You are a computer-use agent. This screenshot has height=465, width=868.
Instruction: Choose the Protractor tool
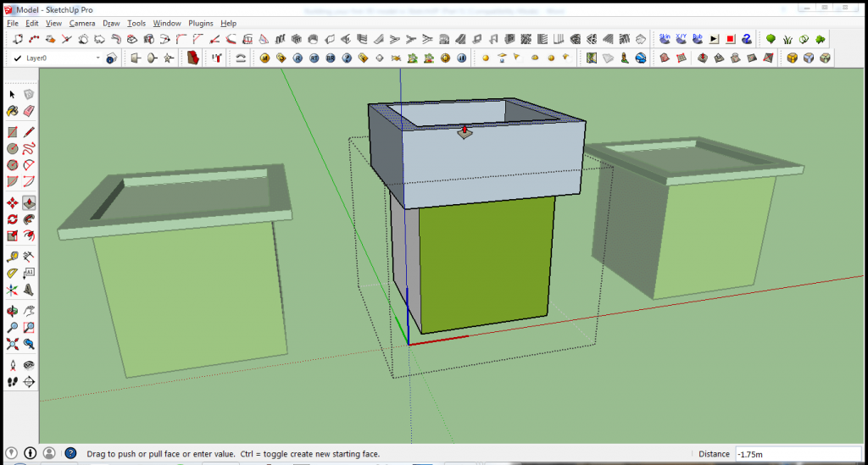point(12,273)
